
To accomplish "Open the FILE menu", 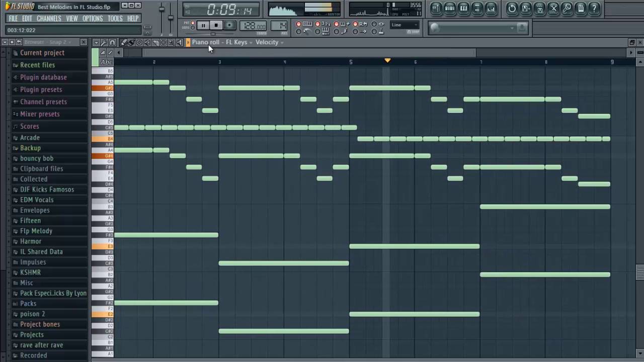I will pos(13,19).
